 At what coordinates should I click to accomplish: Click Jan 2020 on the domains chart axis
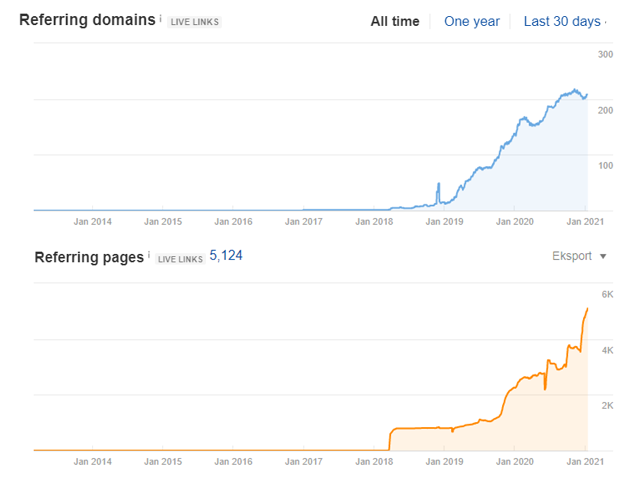(515, 221)
